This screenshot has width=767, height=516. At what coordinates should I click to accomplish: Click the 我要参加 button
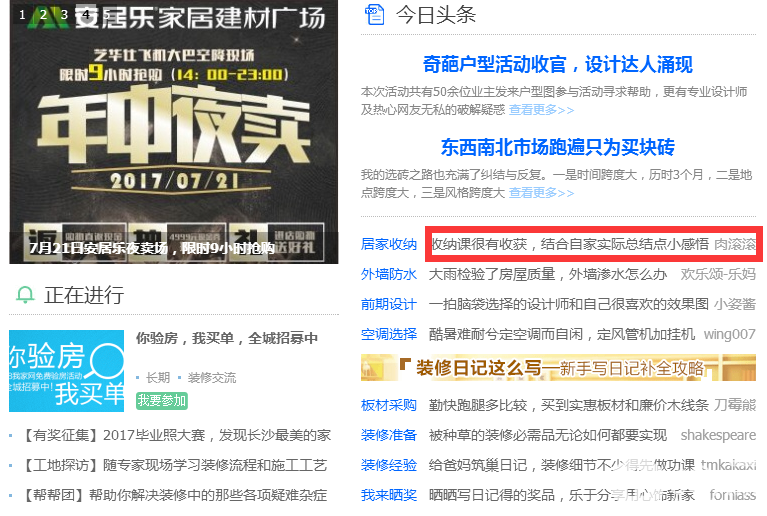(162, 401)
